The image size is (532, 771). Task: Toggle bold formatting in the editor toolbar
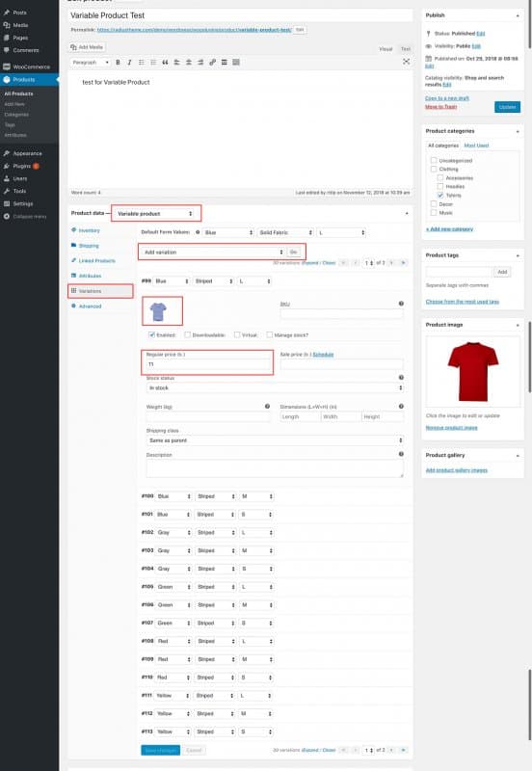pos(118,63)
